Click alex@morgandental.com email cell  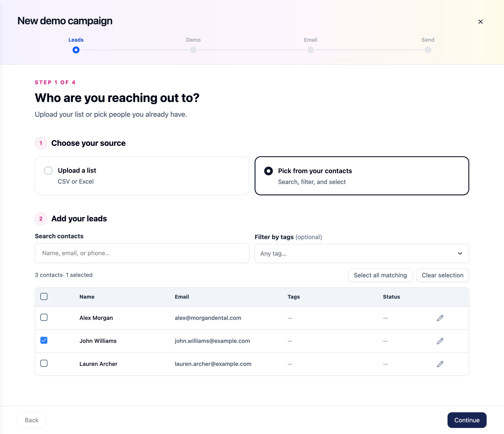coord(208,318)
